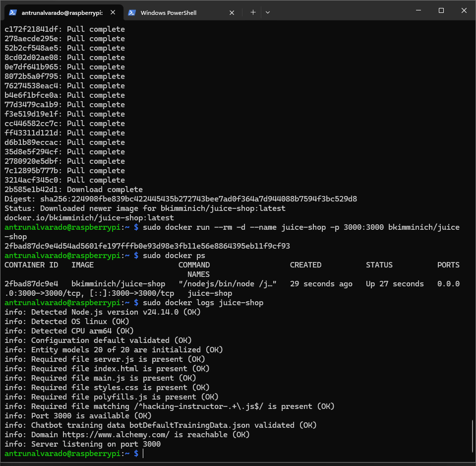Click 'f3e519d19e1f: Pull complete' line
Screen dimensions: 476x466
coord(64,114)
